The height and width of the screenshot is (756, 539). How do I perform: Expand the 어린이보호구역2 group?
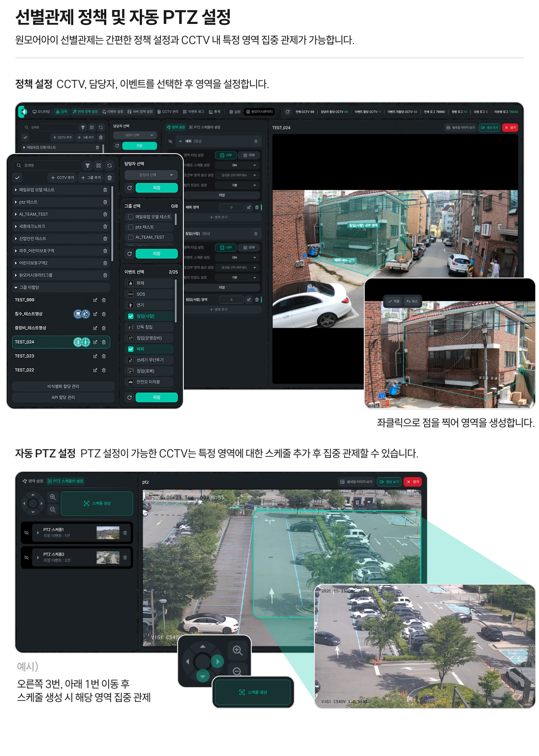(x=16, y=263)
